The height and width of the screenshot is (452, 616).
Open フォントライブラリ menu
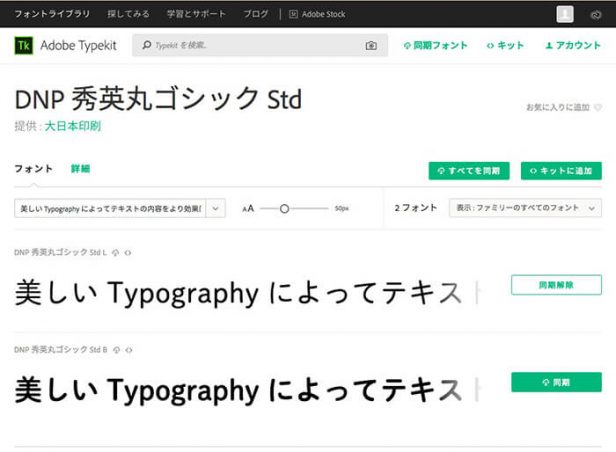pos(52,14)
